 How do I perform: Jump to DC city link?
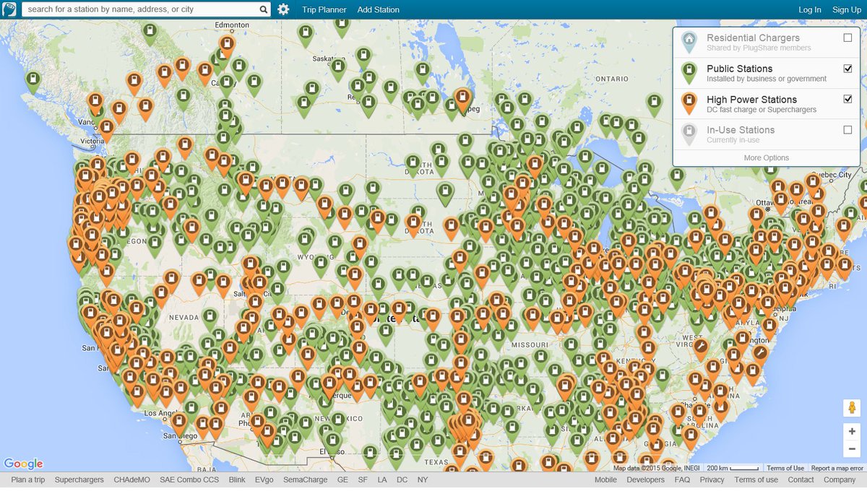point(402,480)
